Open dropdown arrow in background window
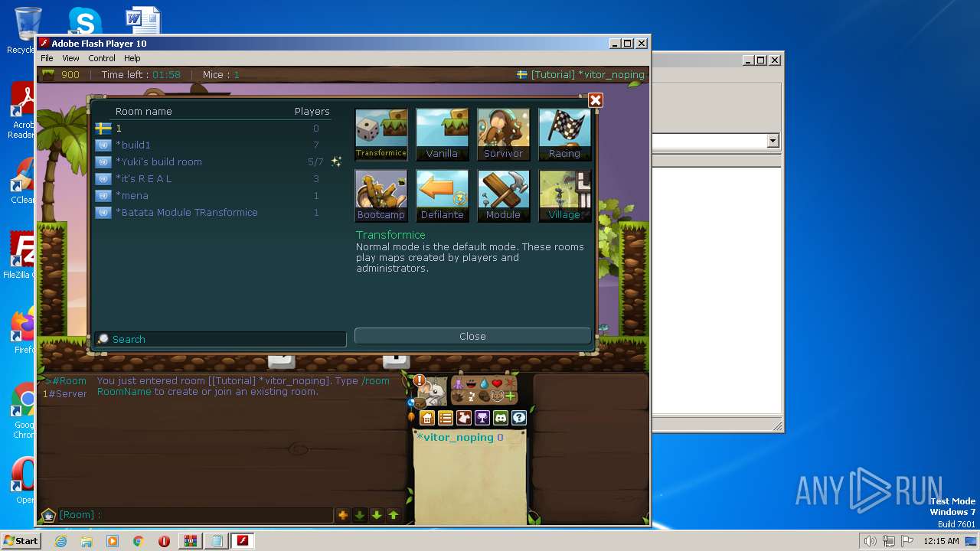The width and height of the screenshot is (980, 551). [x=773, y=141]
